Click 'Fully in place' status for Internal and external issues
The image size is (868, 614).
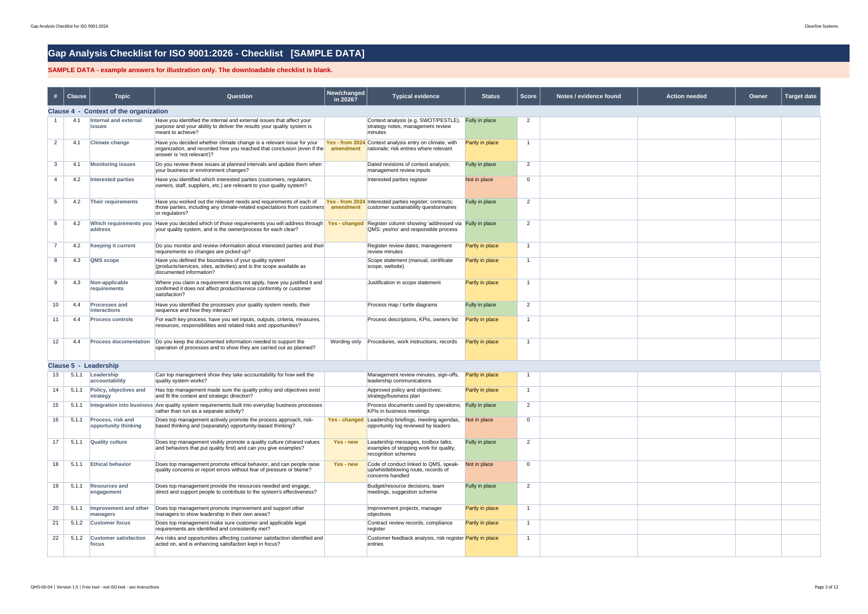click(x=491, y=128)
